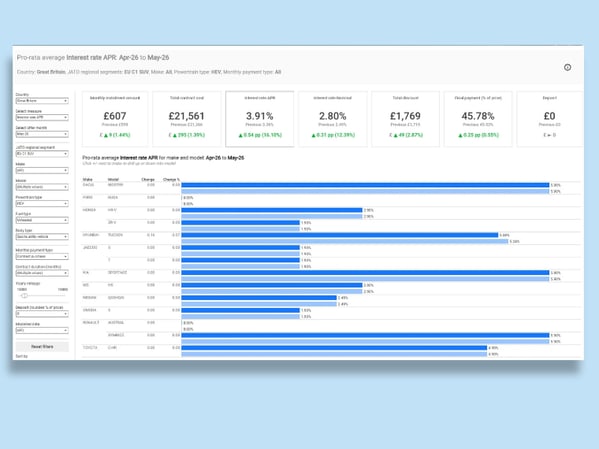
Task: Open the JATO regional segment dropdown
Action: 42,154
